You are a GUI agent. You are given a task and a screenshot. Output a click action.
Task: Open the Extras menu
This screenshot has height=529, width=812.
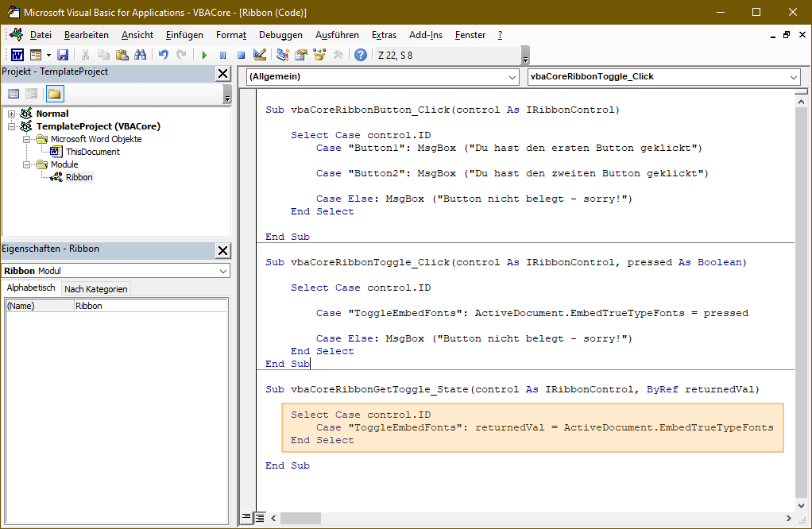coord(384,35)
